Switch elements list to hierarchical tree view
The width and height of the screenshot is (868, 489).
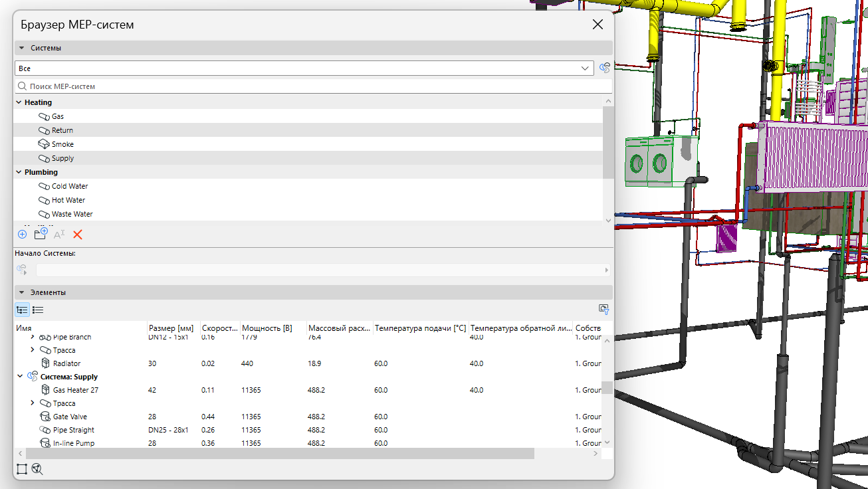click(x=22, y=310)
